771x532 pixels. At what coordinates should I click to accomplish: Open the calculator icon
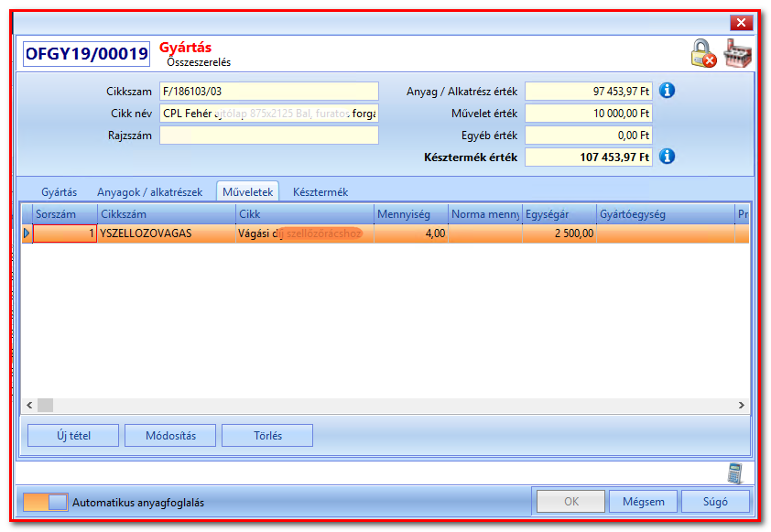click(x=735, y=473)
